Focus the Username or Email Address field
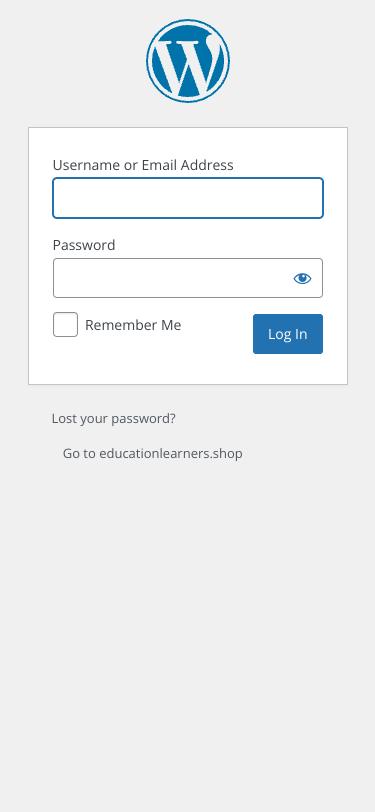The image size is (375, 812). 188,198
